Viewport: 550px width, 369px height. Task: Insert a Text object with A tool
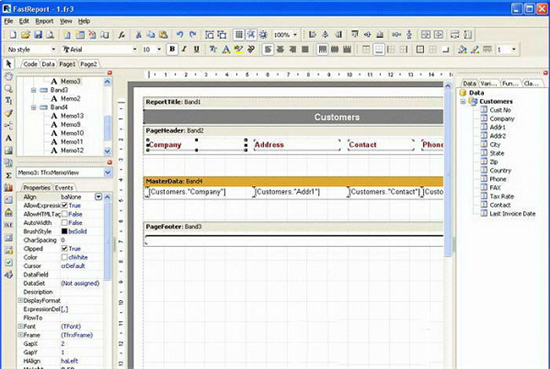(x=8, y=138)
